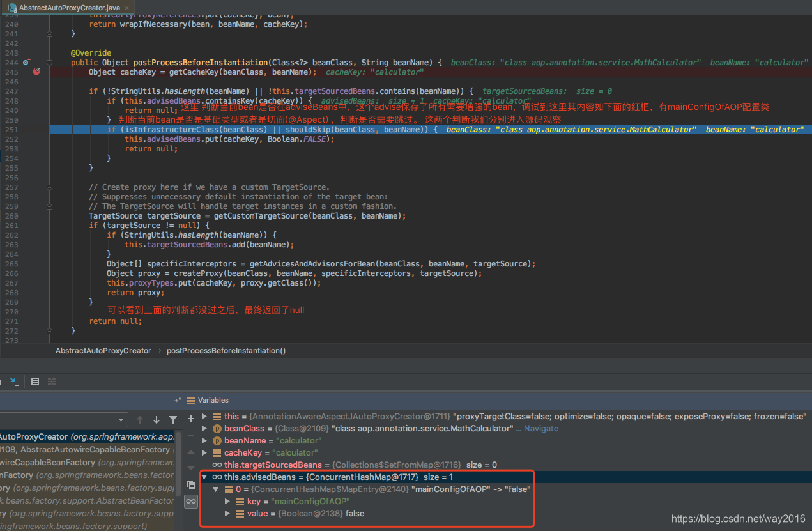
Task: Select the Variables panel tab
Action: 208,400
